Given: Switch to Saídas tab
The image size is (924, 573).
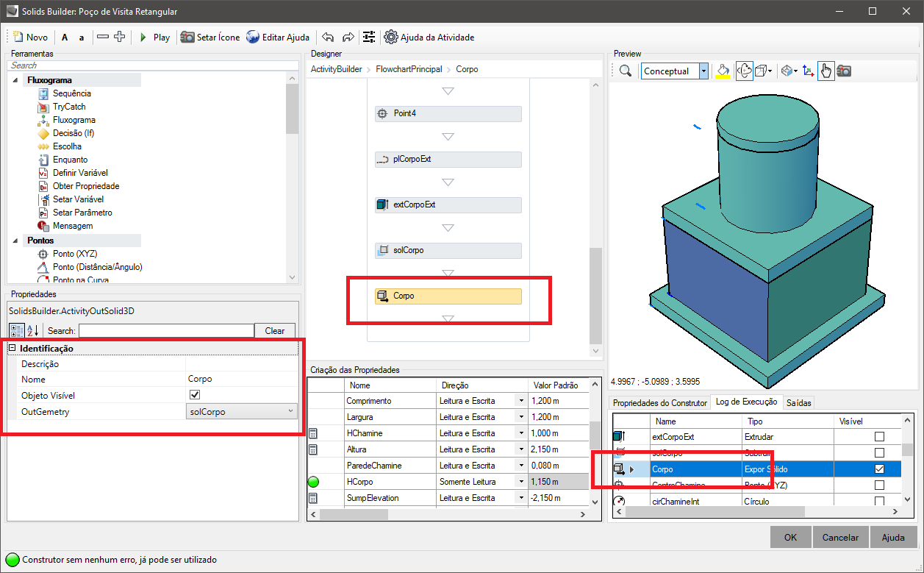Looking at the screenshot, I should 798,403.
